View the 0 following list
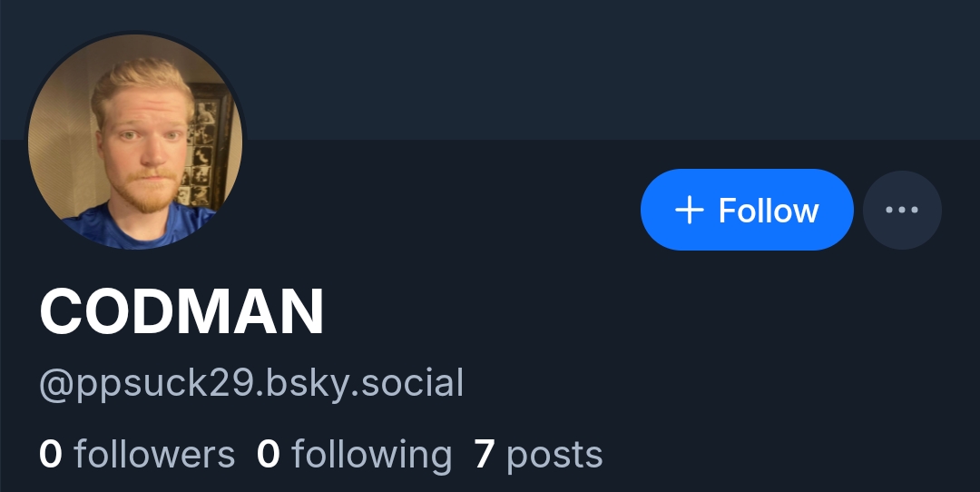This screenshot has height=492, width=980. (x=354, y=454)
